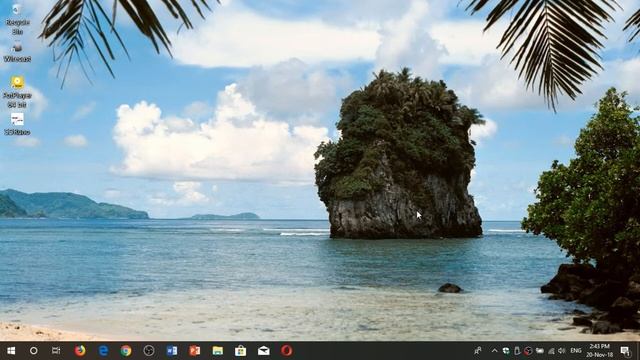The width and height of the screenshot is (640, 360).
Task: Open network connections tray icon
Action: [551, 351]
